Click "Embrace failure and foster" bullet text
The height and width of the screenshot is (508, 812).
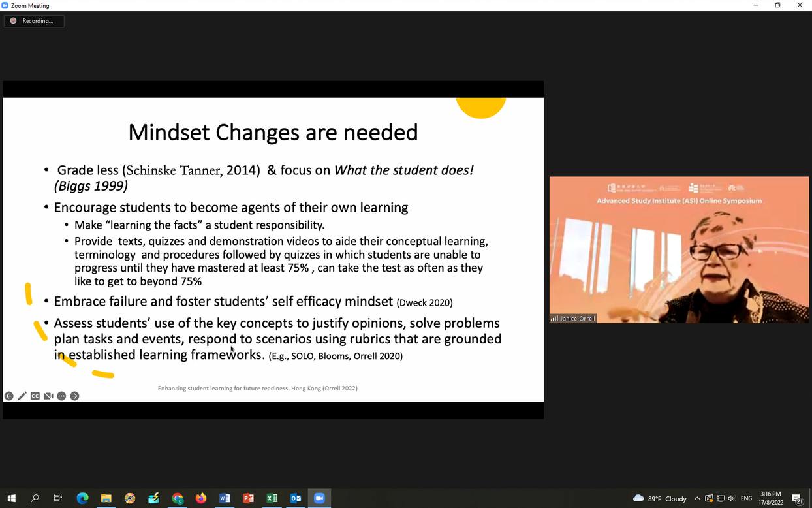224,301
